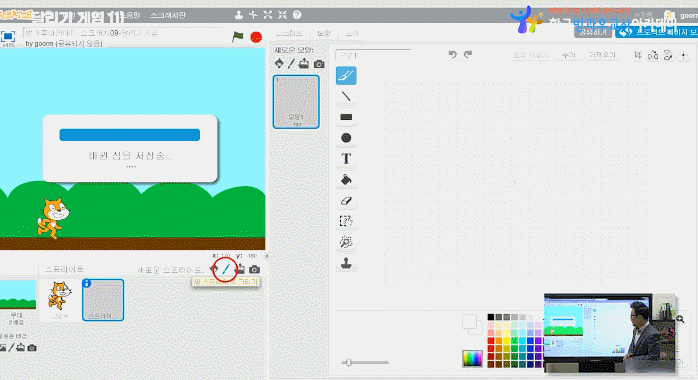698x380 pixels.
Task: Pick the black color swatch in palette
Action: [x=491, y=317]
